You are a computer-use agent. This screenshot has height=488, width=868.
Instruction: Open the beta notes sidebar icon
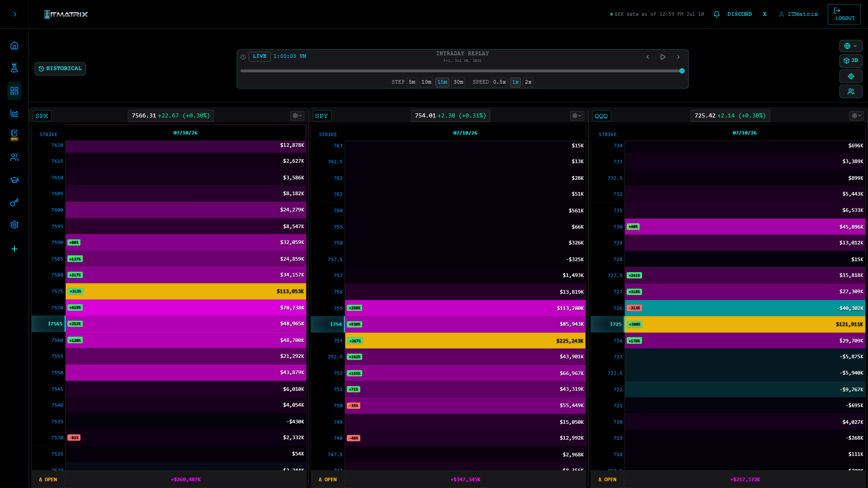tap(14, 135)
